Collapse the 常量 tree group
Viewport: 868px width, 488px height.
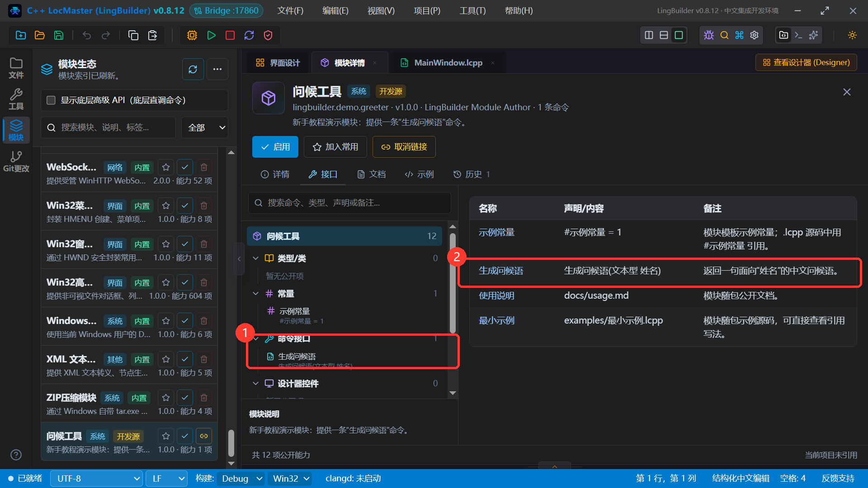(255, 293)
